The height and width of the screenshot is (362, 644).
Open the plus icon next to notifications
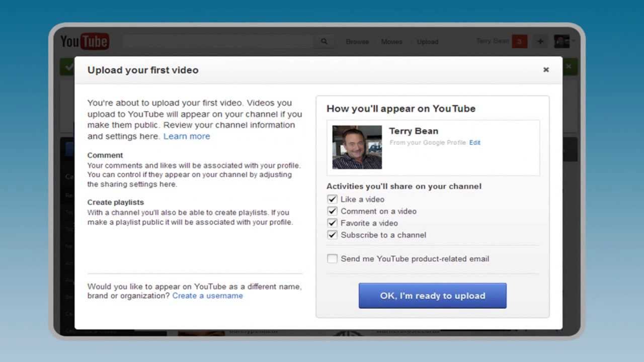pos(540,42)
